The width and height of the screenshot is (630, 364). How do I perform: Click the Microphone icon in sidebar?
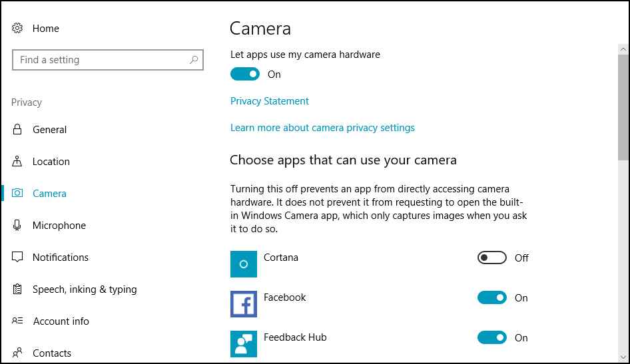[18, 226]
